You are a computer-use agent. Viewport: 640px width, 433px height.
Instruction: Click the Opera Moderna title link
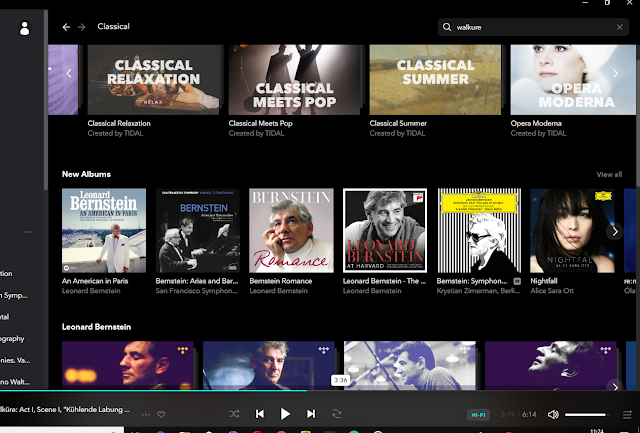pyautogui.click(x=536, y=123)
